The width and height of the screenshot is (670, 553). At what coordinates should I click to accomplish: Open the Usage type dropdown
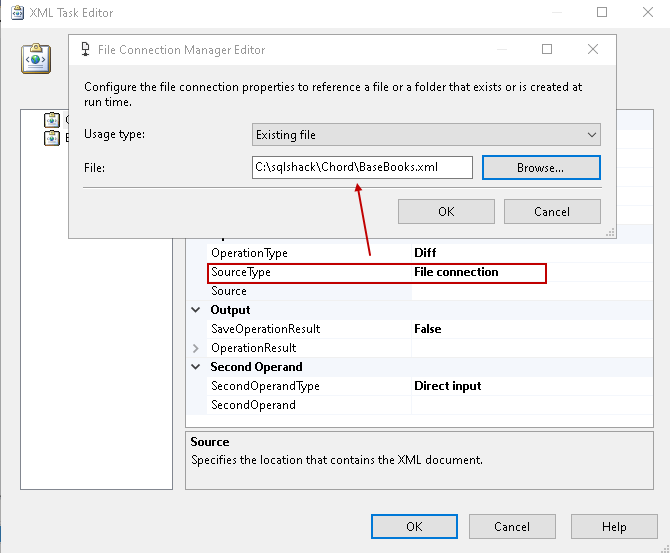coord(426,134)
